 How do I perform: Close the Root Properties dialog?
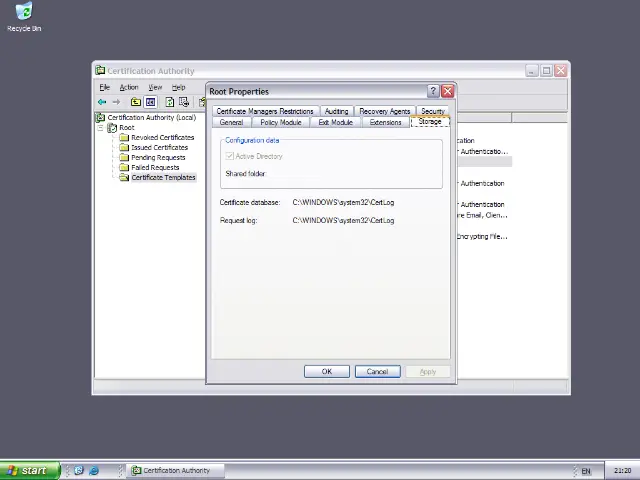[448, 91]
